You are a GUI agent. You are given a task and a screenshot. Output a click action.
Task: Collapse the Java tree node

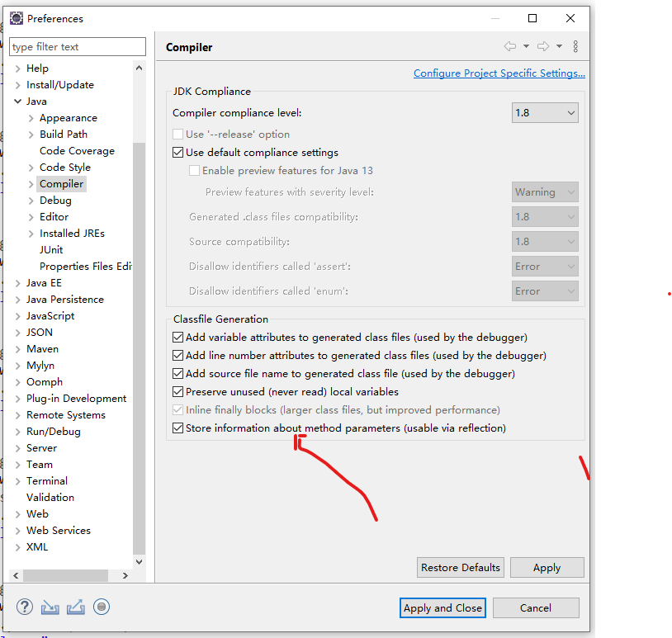[17, 102]
